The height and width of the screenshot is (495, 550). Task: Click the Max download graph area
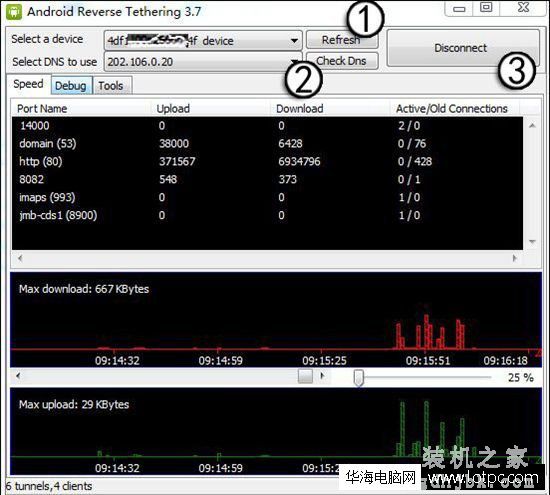(x=276, y=320)
